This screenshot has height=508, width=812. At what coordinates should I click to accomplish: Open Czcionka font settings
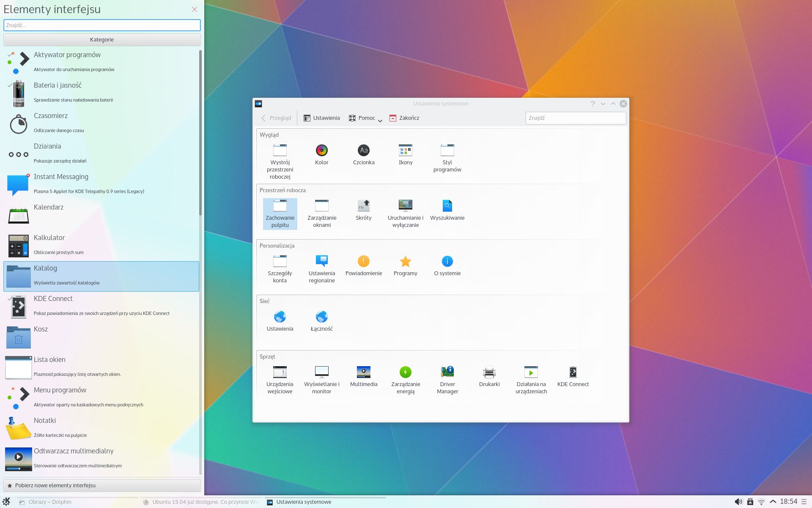coord(363,155)
